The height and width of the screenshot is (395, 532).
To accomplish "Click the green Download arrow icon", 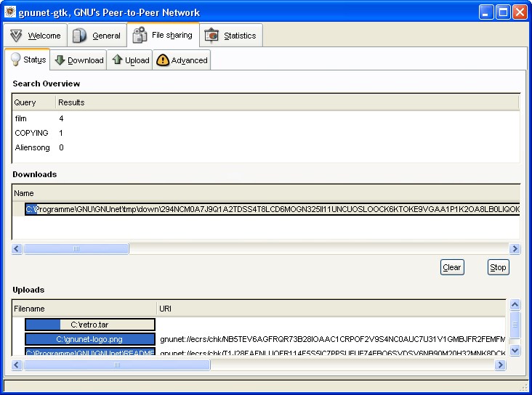I will [x=60, y=60].
